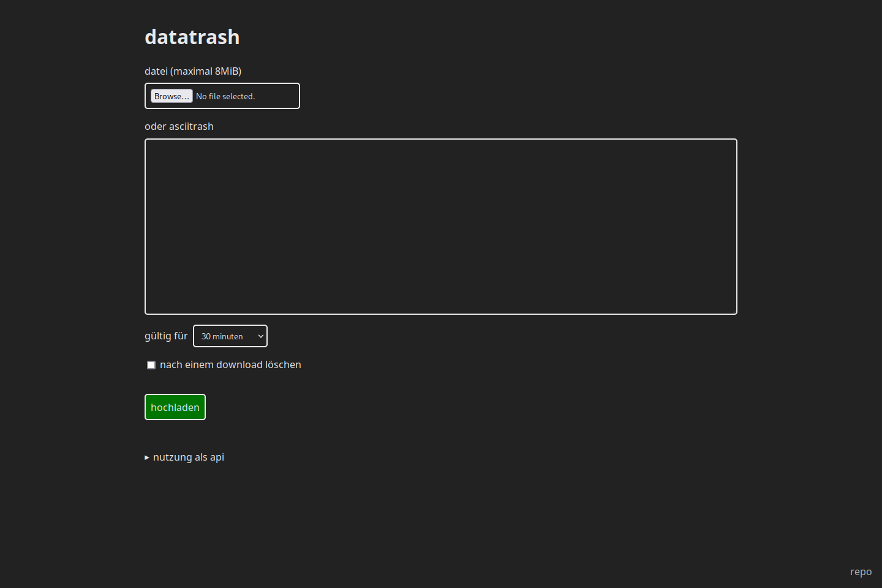Click the green hochladen button
882x588 pixels.
(175, 407)
